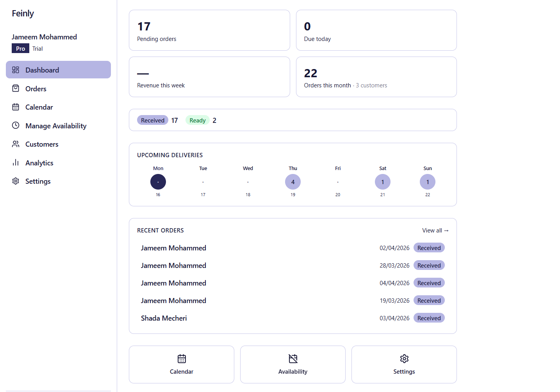The width and height of the screenshot is (560, 392).
Task: Open Analytics via the bar-chart icon
Action: point(16,163)
